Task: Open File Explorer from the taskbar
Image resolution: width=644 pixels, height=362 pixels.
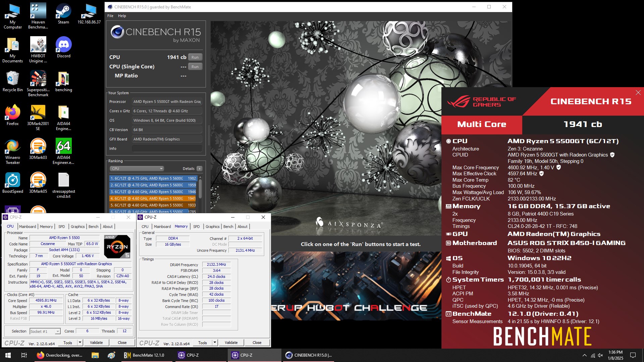Action: [95, 355]
